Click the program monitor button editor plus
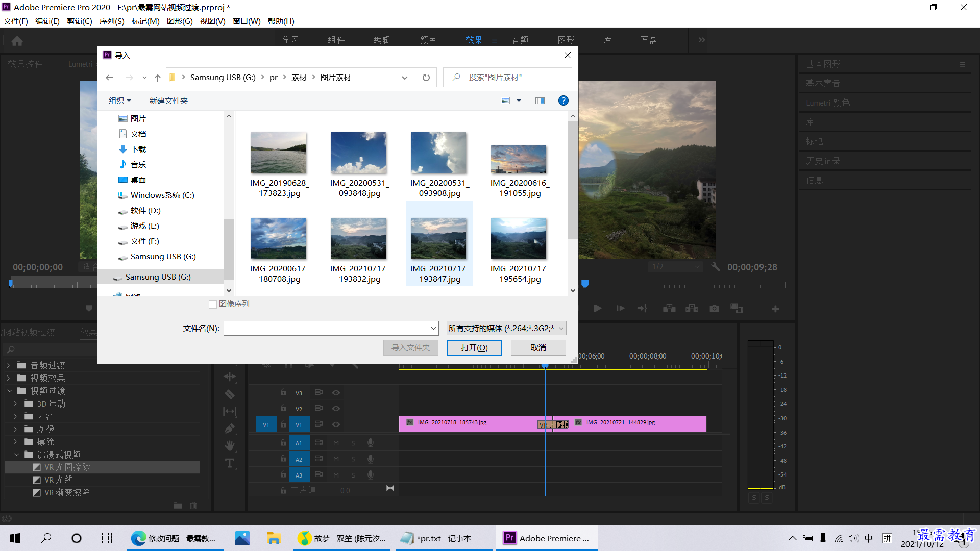 click(x=775, y=309)
